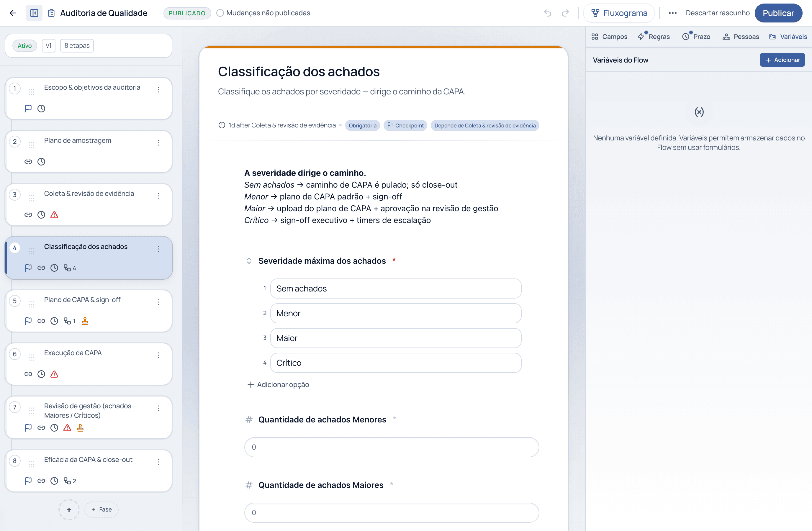
Task: Click clock icon next to 1d after Coleta
Action: 222,125
